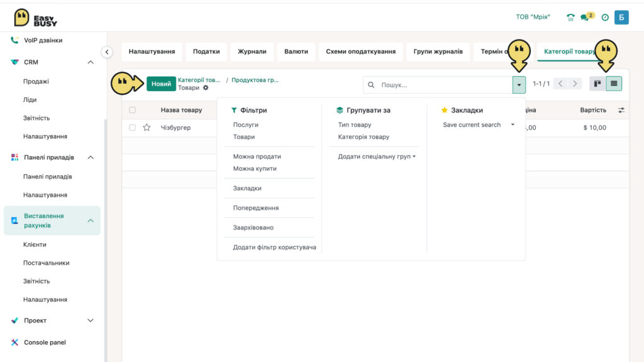
Task: Open Ліди under CRM
Action: [x=30, y=100]
